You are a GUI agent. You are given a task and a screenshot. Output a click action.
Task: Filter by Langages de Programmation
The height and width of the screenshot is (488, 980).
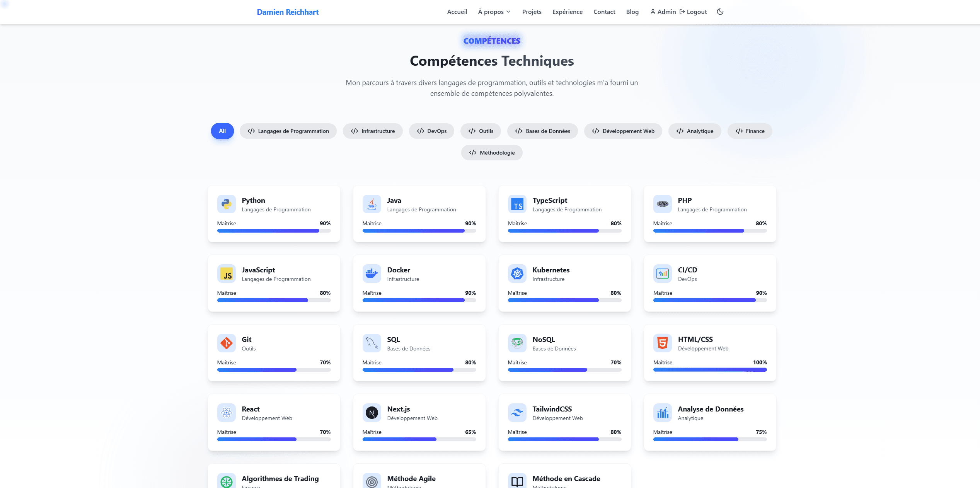(x=288, y=131)
